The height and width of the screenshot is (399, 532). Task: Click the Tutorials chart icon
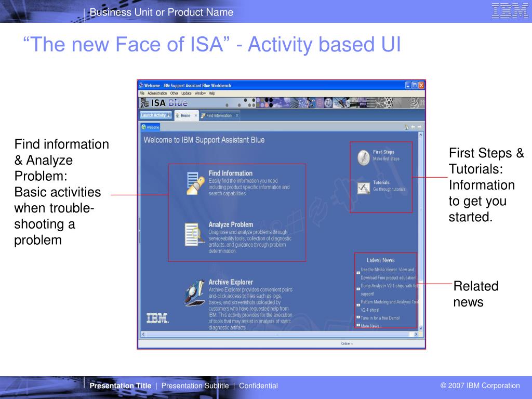(363, 188)
